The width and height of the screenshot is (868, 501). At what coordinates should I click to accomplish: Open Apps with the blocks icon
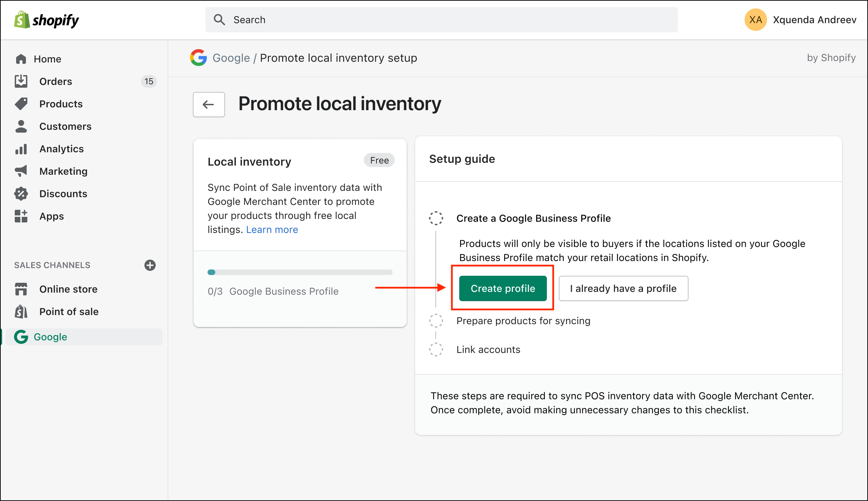tap(21, 216)
